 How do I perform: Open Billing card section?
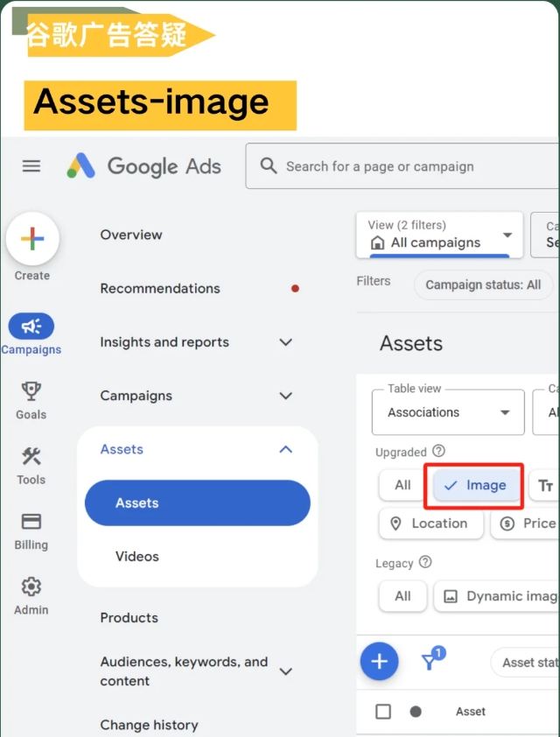click(31, 531)
